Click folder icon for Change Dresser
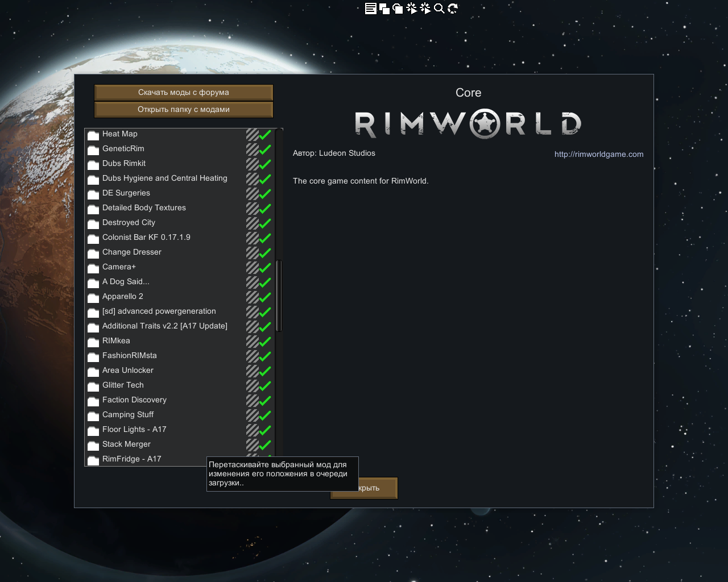 93,253
